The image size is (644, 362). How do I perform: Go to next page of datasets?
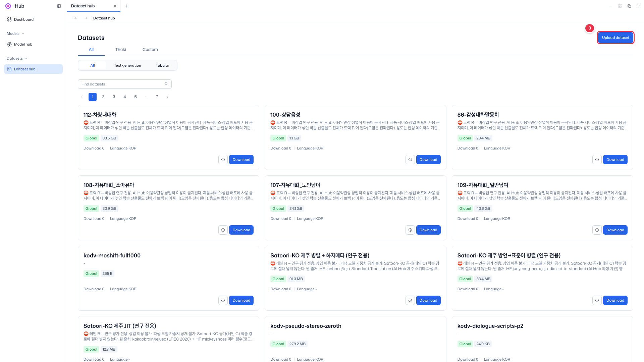coord(168,97)
